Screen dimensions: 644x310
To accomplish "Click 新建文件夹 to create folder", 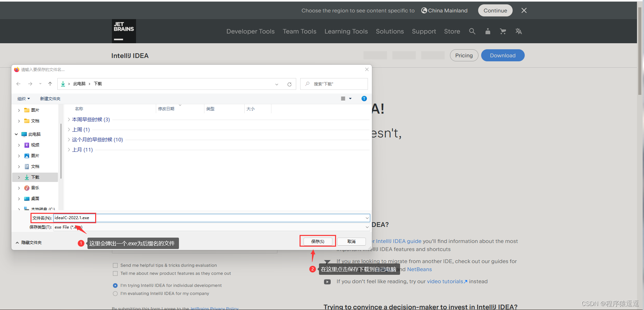I will (x=50, y=99).
